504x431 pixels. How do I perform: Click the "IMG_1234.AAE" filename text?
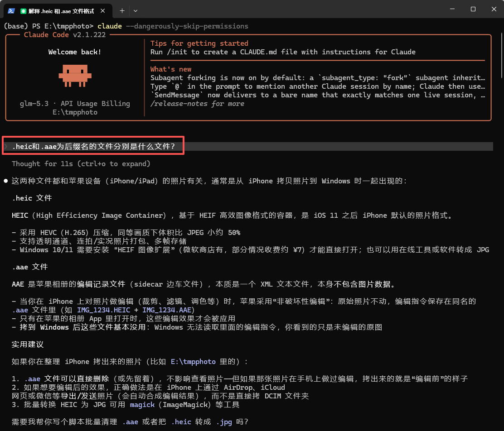(167, 310)
